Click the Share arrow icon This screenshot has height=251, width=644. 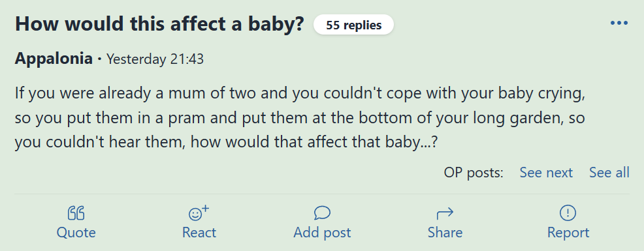pyautogui.click(x=445, y=213)
